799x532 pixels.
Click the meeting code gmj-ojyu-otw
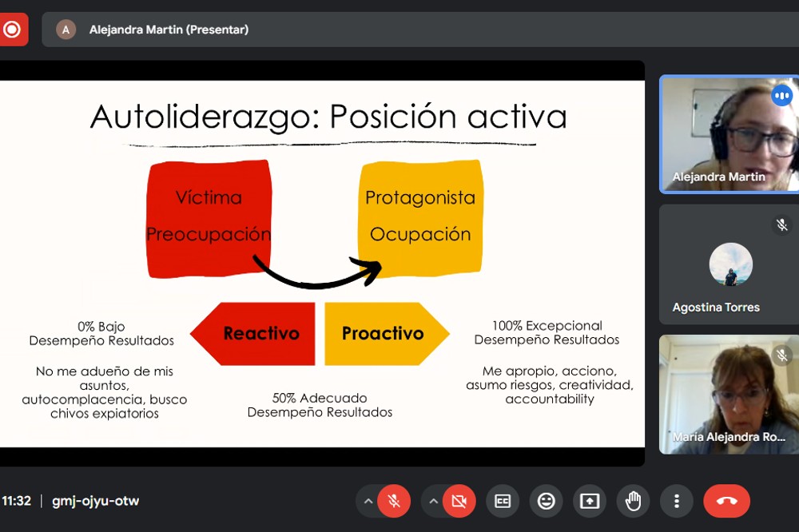coord(95,501)
